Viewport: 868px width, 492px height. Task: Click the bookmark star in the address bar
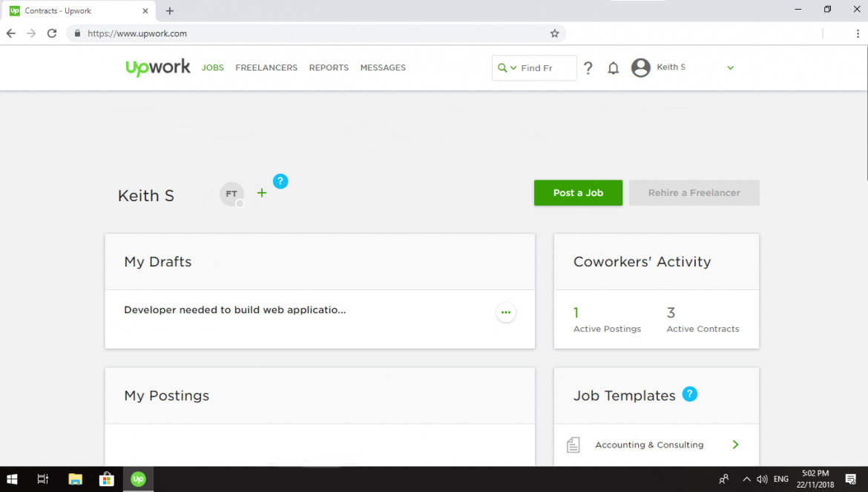554,33
